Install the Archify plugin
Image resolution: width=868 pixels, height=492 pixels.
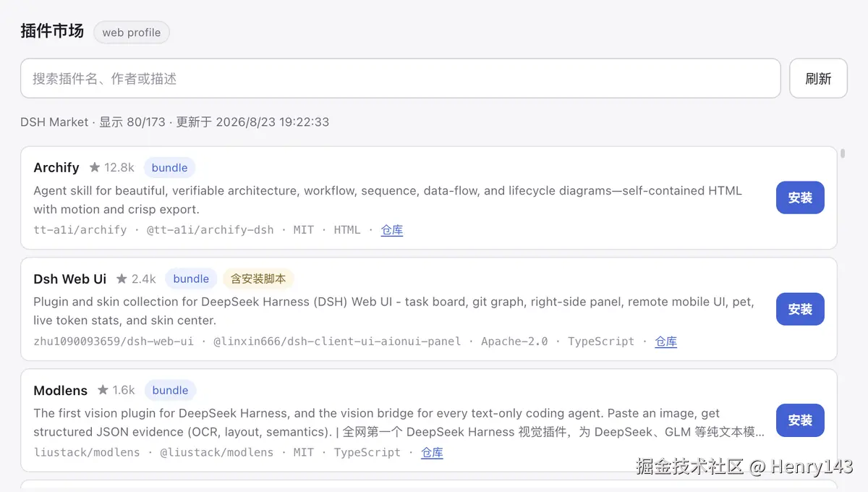tap(800, 198)
